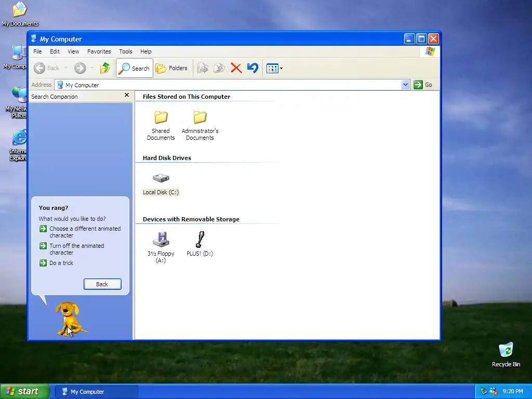Minimize the My Computer window
This screenshot has height=399, width=532.
[x=409, y=38]
